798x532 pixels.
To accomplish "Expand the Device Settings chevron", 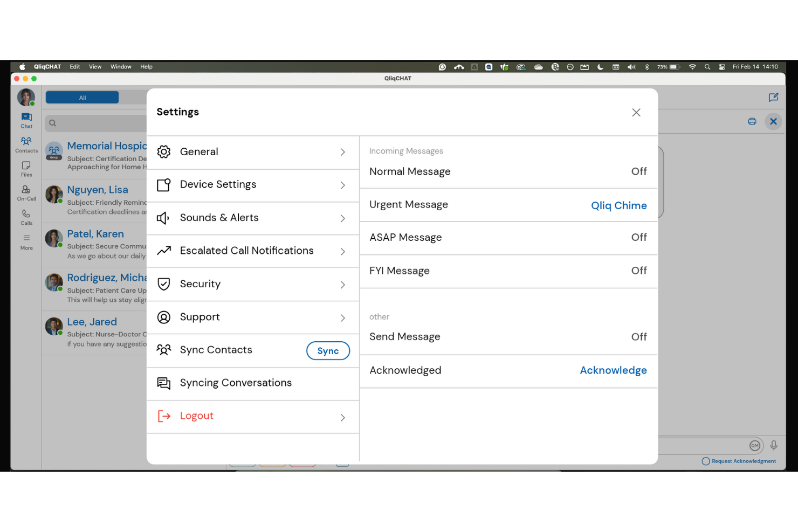I will coord(343,185).
